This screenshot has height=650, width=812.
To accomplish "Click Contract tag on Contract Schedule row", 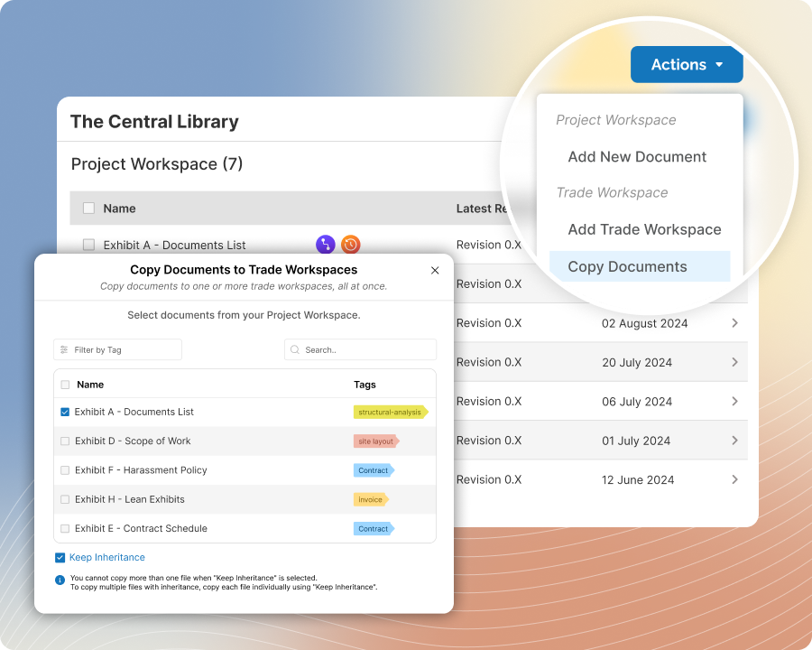I will tap(374, 529).
